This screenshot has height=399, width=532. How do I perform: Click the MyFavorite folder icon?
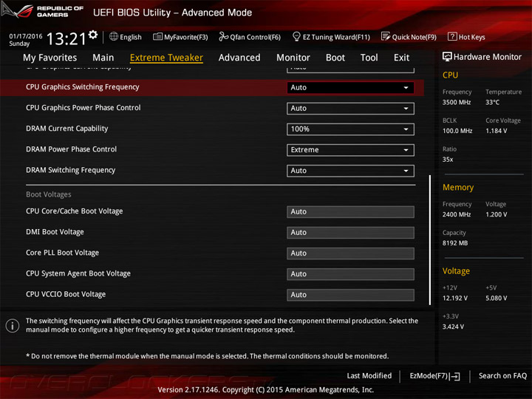[157, 37]
